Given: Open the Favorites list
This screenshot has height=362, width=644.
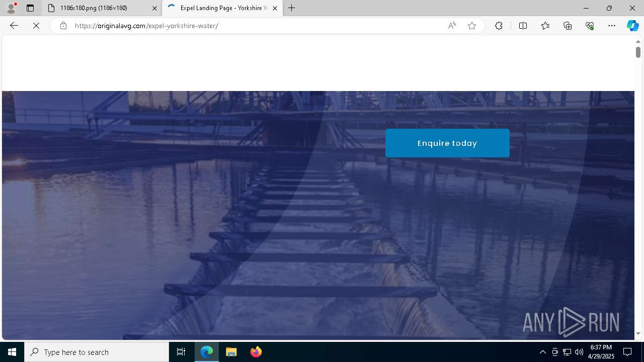Looking at the screenshot, I should pyautogui.click(x=545, y=26).
